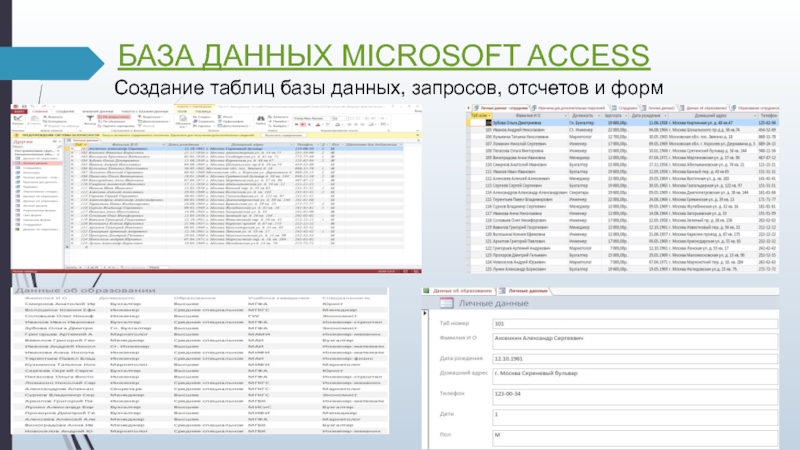Click the Обновить все refresh icon

183,119
